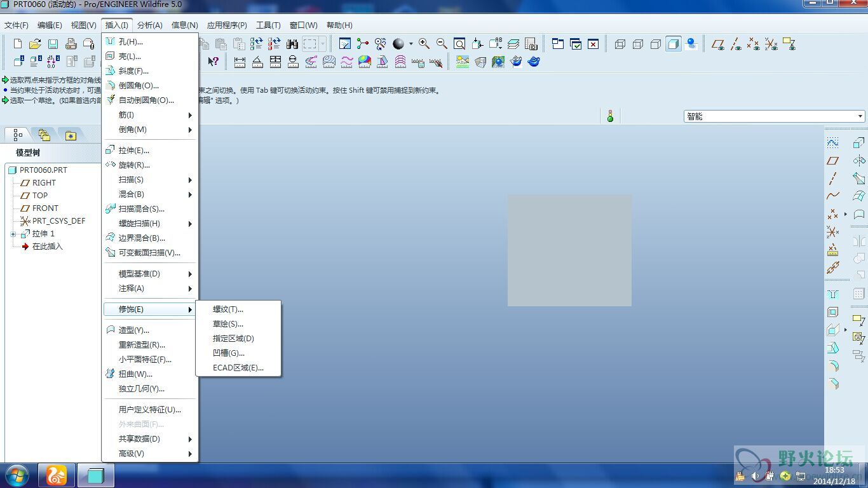Toggle datum axes visibility

pos(736,44)
